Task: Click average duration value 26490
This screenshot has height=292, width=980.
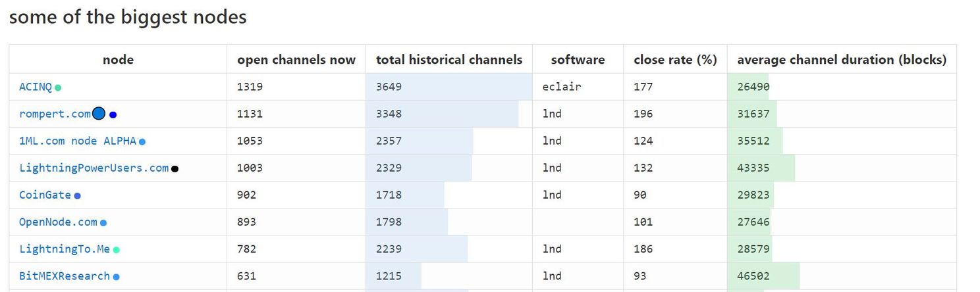Action: pos(753,87)
